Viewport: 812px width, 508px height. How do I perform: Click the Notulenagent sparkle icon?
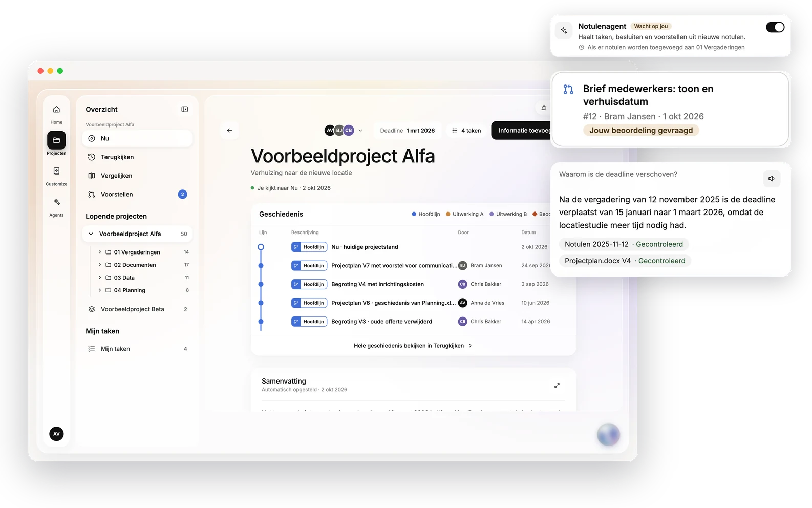coord(564,30)
